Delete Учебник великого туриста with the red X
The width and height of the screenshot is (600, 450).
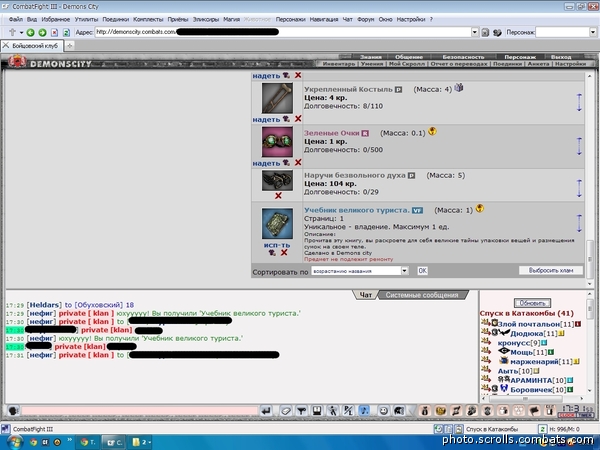pos(284,253)
